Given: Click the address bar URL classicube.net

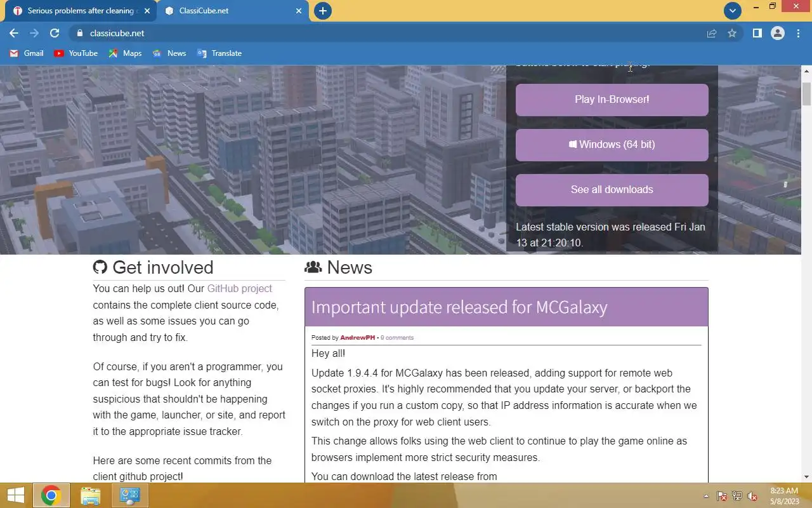Looking at the screenshot, I should point(117,33).
